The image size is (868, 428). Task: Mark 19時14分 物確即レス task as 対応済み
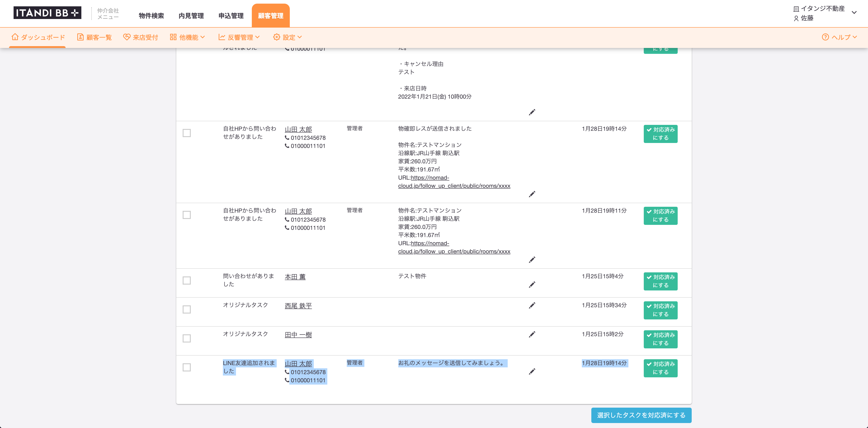(660, 134)
